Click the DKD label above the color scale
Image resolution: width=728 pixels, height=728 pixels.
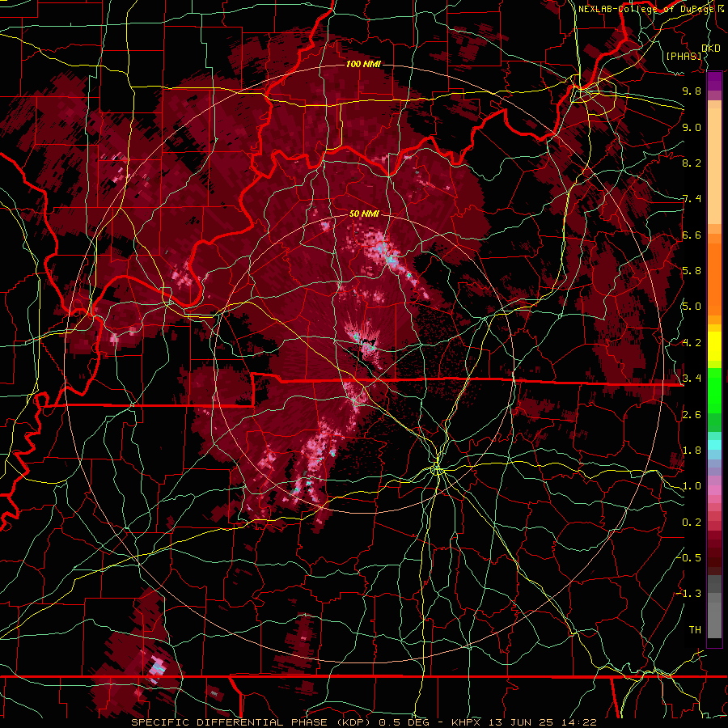(711, 49)
